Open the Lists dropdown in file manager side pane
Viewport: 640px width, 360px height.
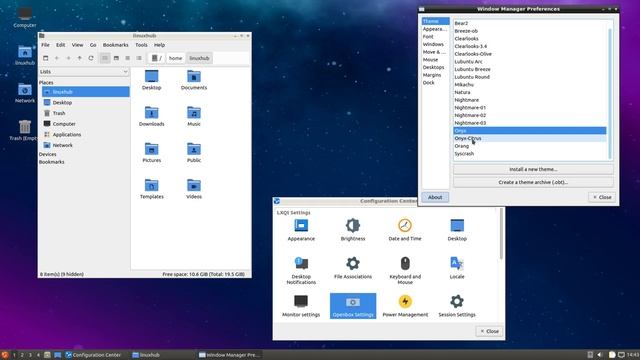84,71
